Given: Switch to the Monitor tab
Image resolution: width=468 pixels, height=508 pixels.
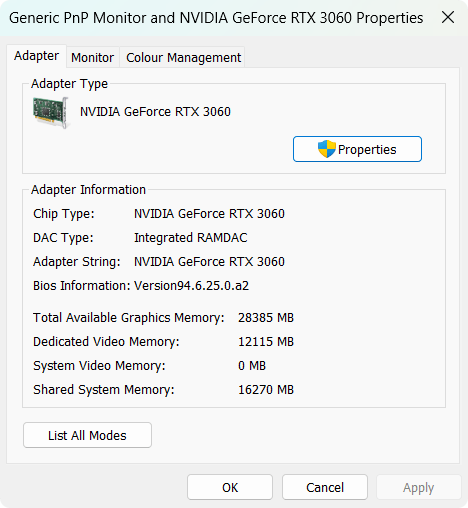Looking at the screenshot, I should 93,58.
